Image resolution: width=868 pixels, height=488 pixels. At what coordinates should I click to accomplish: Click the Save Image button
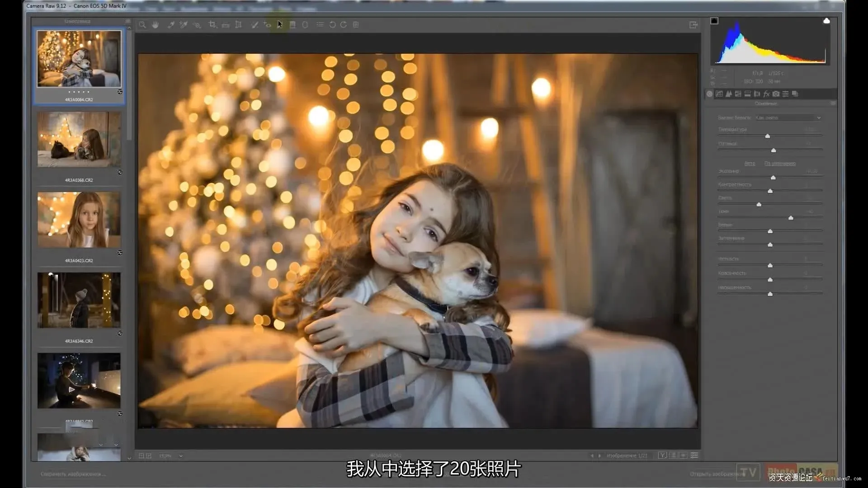[73, 474]
